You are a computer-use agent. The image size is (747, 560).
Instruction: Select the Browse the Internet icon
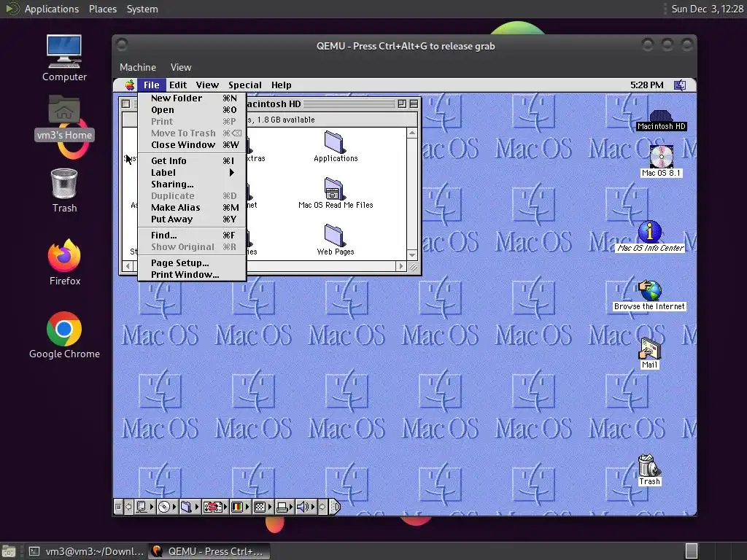tap(650, 295)
